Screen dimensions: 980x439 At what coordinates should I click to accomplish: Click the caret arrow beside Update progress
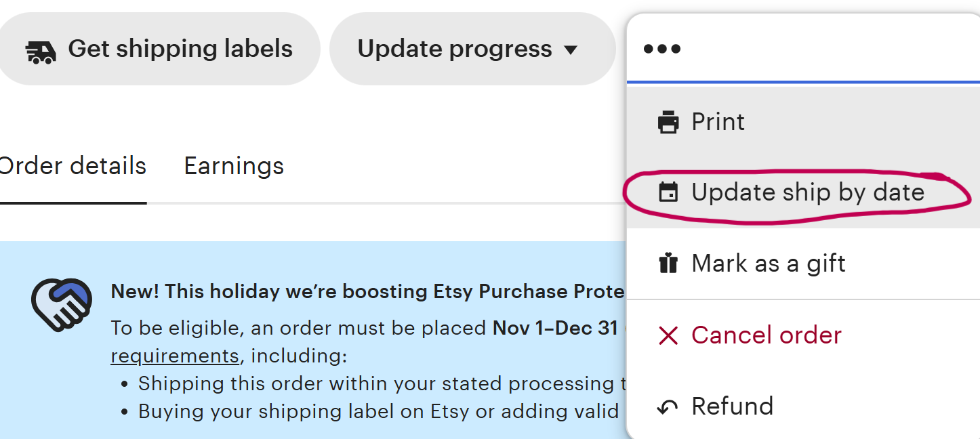(571, 49)
